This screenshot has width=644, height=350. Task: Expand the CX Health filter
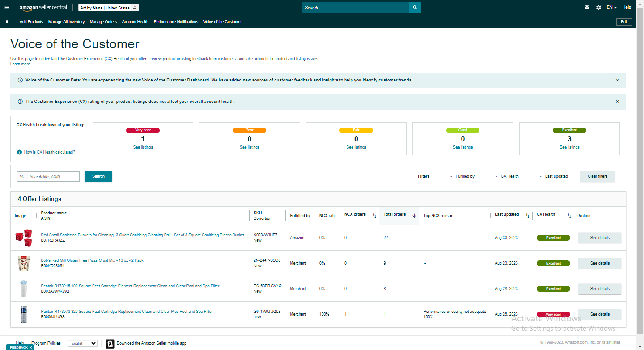click(507, 176)
